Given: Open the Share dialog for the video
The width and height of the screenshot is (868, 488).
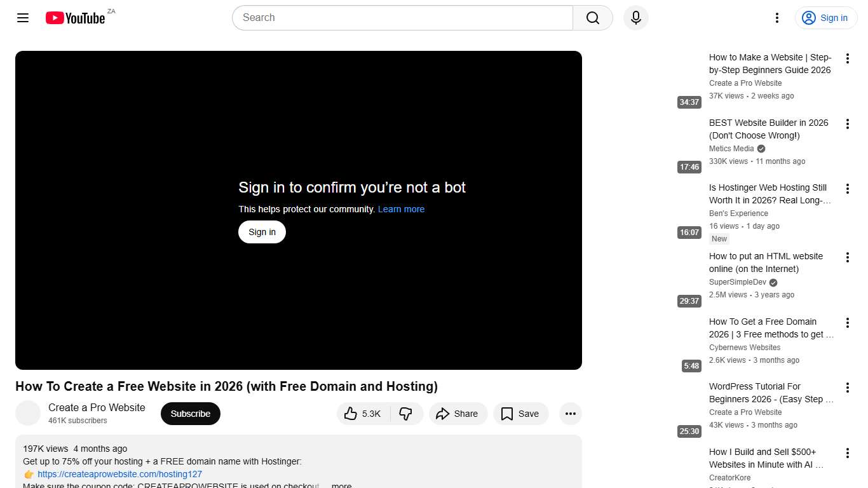Looking at the screenshot, I should pyautogui.click(x=458, y=414).
